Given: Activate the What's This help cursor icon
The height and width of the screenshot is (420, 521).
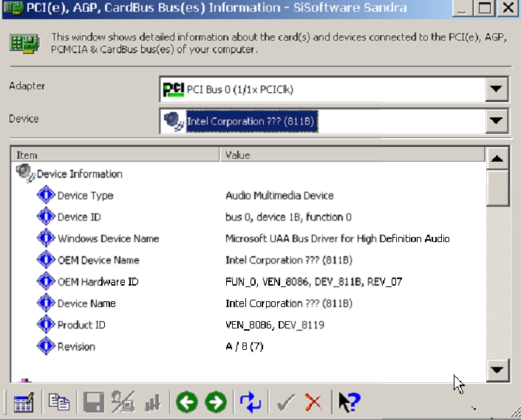Looking at the screenshot, I should point(350,402).
